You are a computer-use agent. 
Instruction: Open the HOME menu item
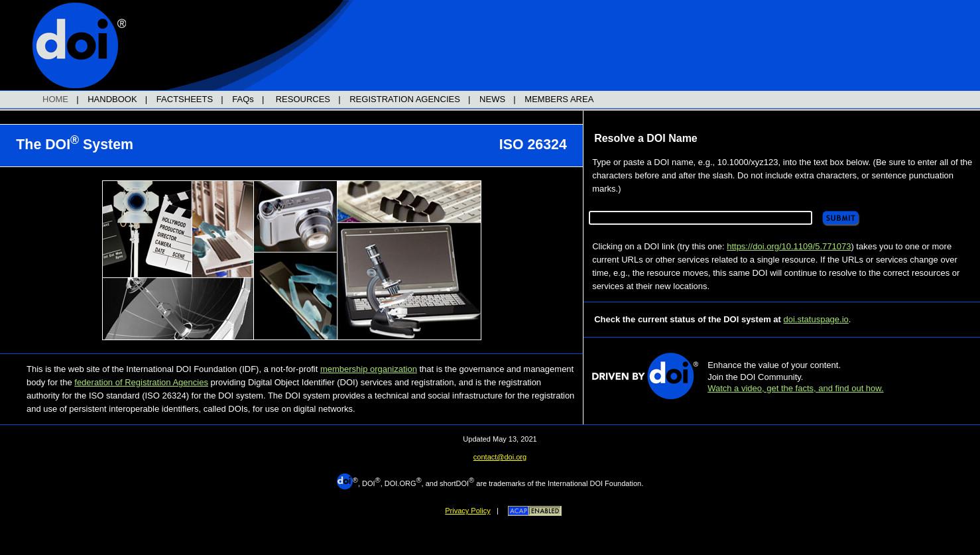(x=55, y=99)
